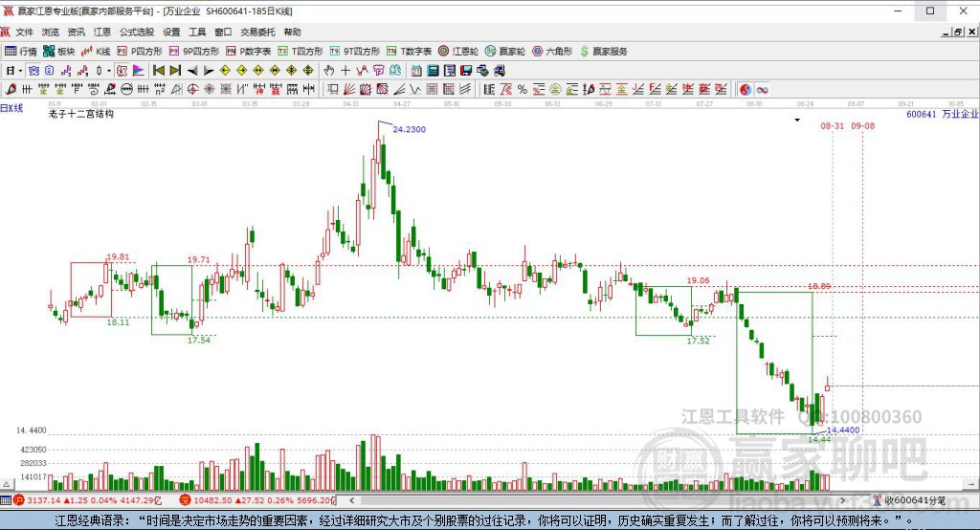
Task: Open the 日 period dropdown arrow
Action: 21,71
